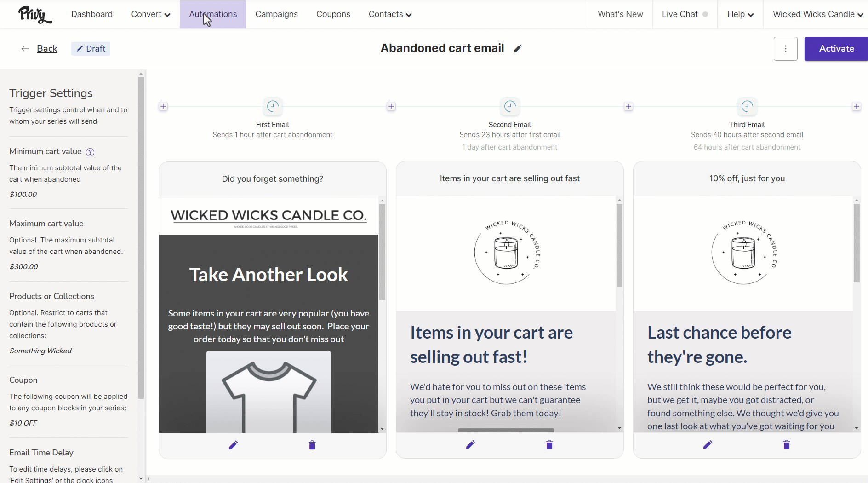The height and width of the screenshot is (483, 868).
Task: Open What's New
Action: click(620, 14)
